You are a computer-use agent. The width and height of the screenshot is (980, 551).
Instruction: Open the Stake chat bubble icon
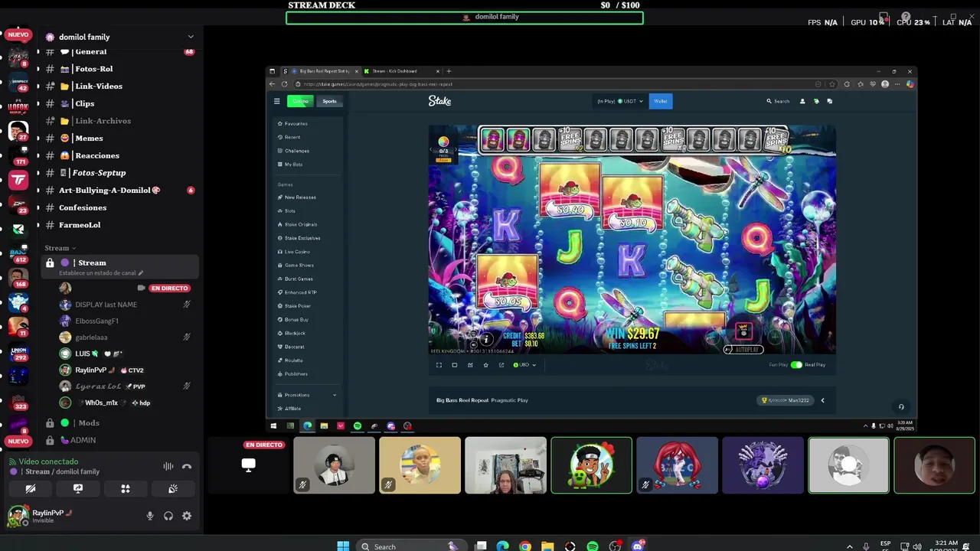coord(830,101)
